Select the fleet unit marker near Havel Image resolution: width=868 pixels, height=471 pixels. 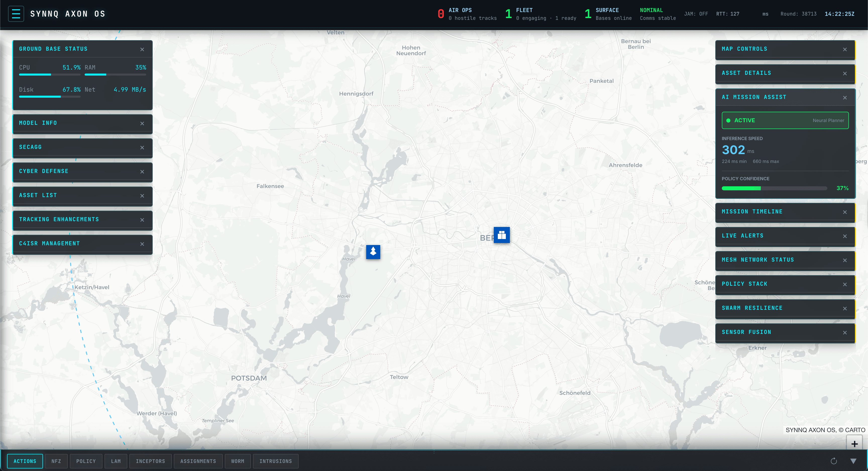coord(373,252)
